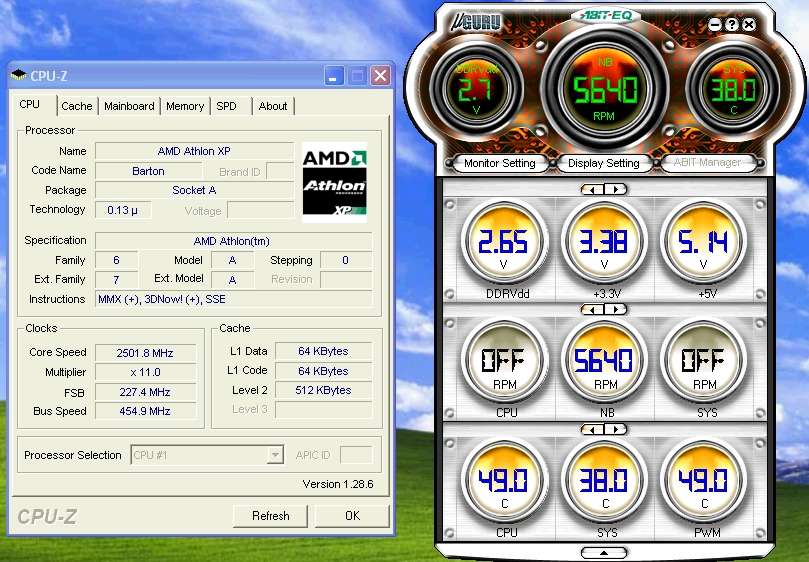Screen dimensions: 809x562
Task: Click the OK button in CPU-Z
Action: 352,516
